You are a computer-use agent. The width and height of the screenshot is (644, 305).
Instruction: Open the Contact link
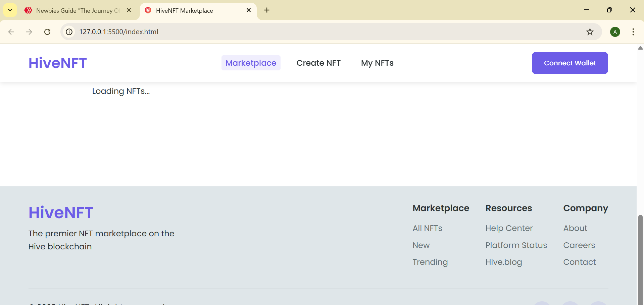point(580,262)
